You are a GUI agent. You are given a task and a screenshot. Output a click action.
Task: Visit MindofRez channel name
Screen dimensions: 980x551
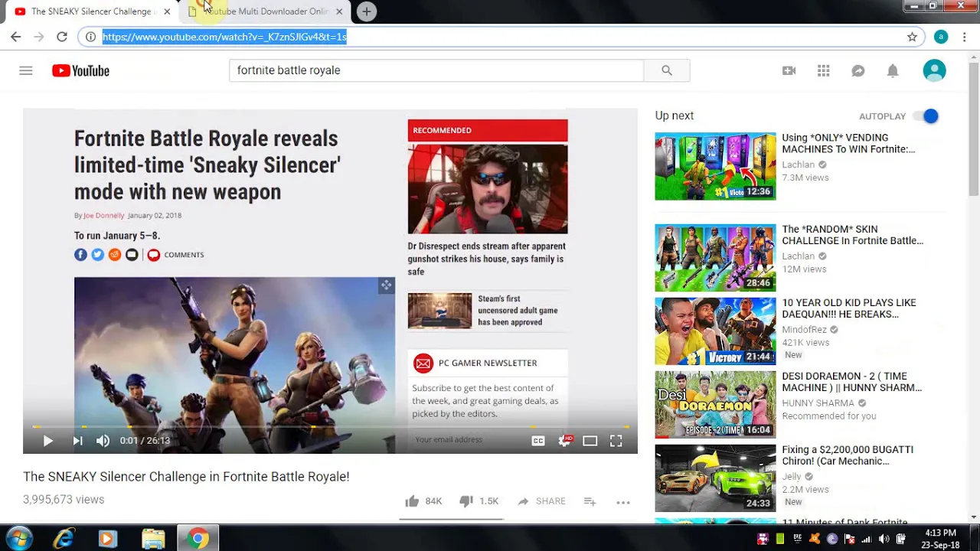tap(804, 330)
